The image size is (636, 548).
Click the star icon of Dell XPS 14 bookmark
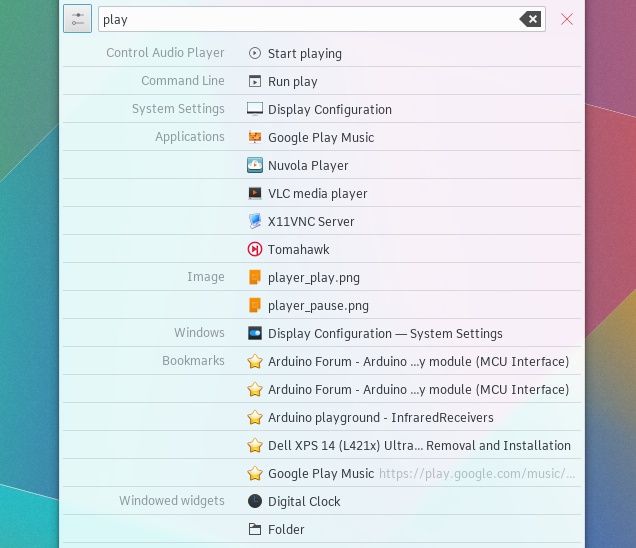[255, 445]
